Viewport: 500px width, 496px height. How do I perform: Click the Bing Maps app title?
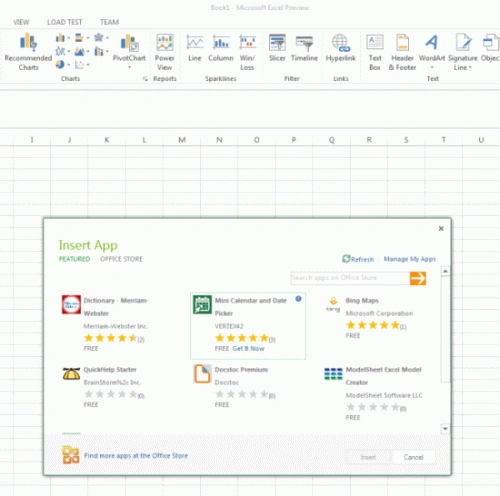tap(362, 301)
